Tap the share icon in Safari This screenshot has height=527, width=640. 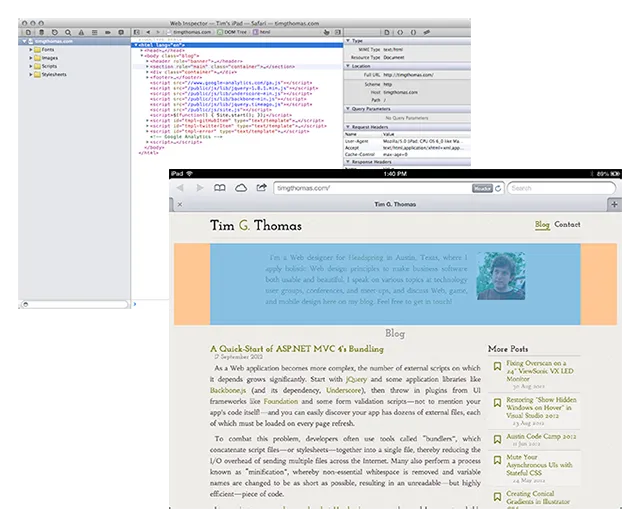pos(261,188)
